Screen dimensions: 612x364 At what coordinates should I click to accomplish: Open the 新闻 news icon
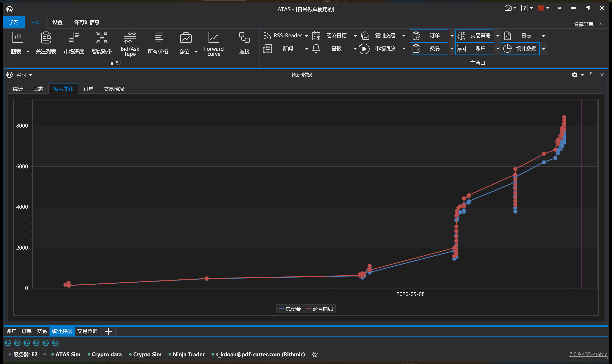[x=267, y=49]
